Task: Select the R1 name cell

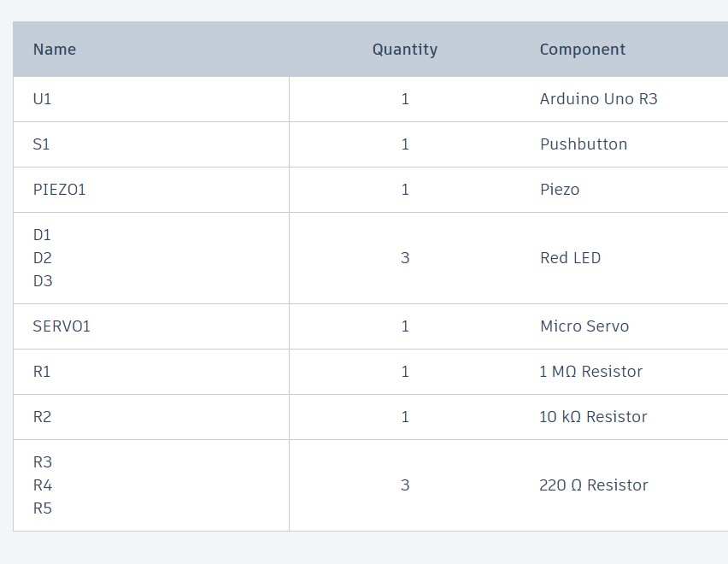Action: click(x=151, y=372)
